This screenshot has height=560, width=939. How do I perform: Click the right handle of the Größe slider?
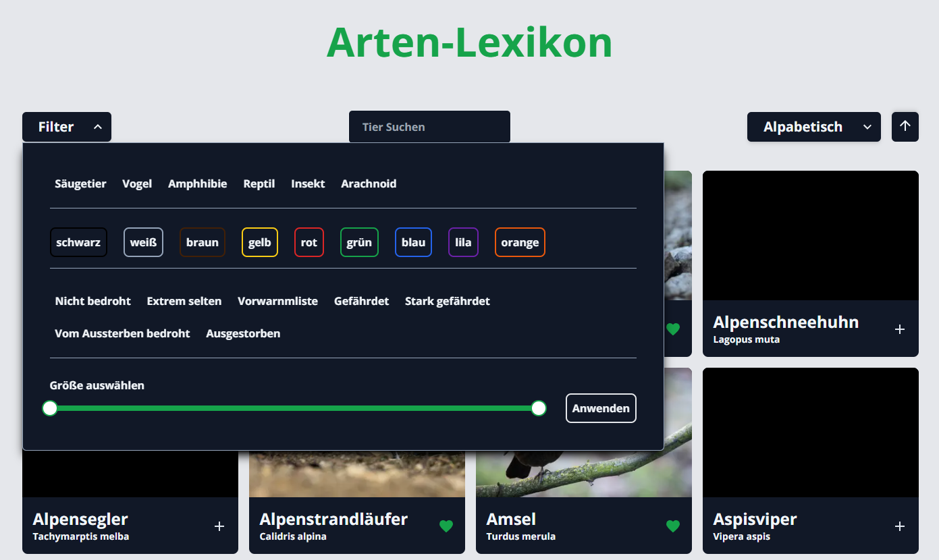[x=538, y=408]
